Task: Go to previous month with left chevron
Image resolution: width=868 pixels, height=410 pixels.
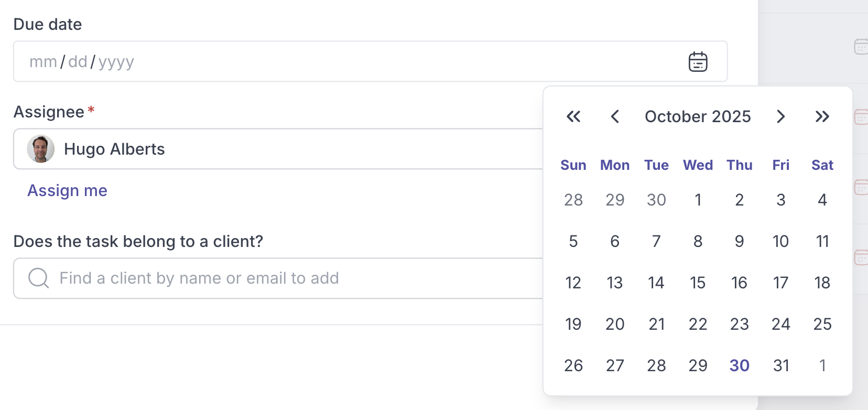Action: tap(615, 116)
